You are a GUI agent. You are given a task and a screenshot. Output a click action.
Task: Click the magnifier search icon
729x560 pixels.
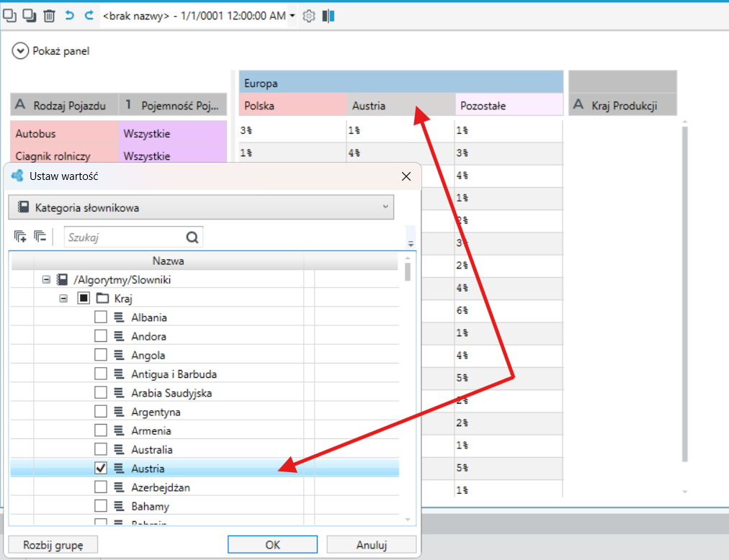point(192,238)
